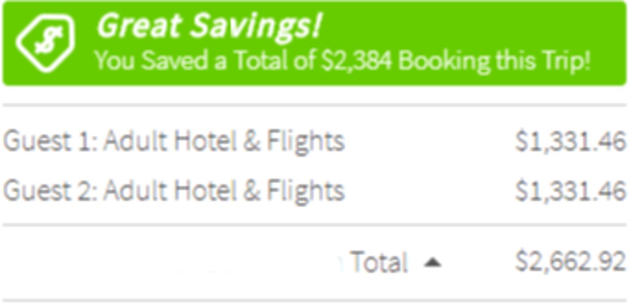Click Guest 2's $1,331.46 price
The height and width of the screenshot is (306, 644).
(570, 191)
